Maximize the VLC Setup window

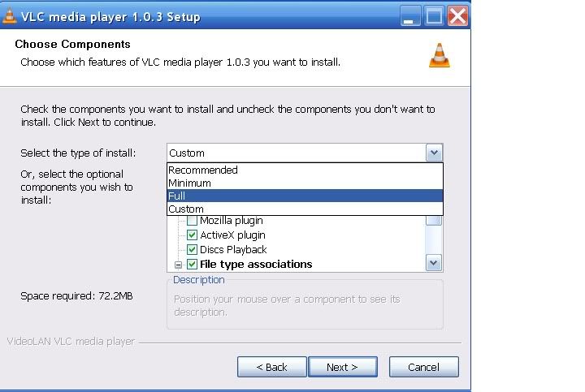coord(434,16)
